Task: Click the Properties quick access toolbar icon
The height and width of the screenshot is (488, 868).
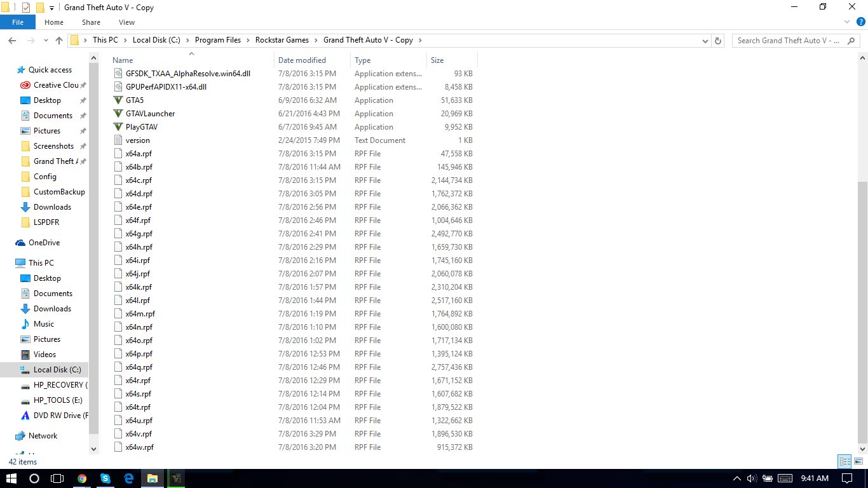Action: tap(26, 8)
